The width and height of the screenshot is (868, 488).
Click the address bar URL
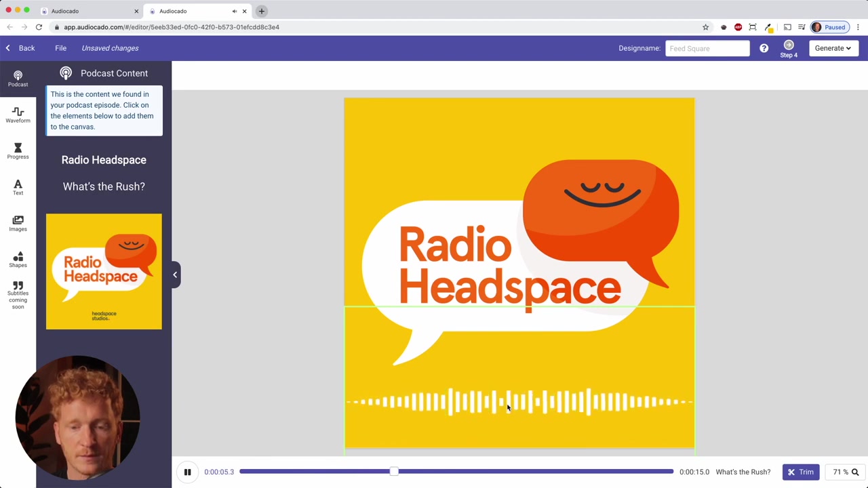point(172,27)
